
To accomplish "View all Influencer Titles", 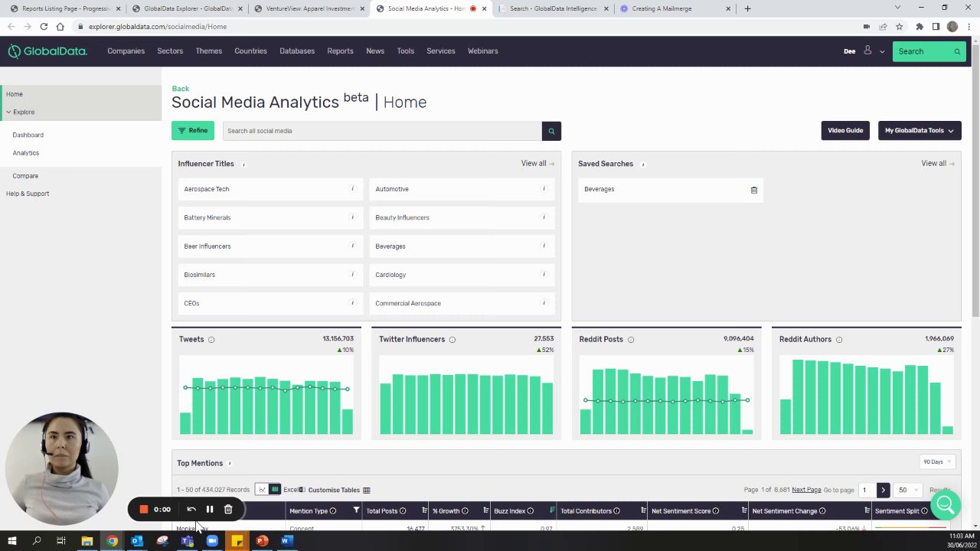I will (x=537, y=164).
